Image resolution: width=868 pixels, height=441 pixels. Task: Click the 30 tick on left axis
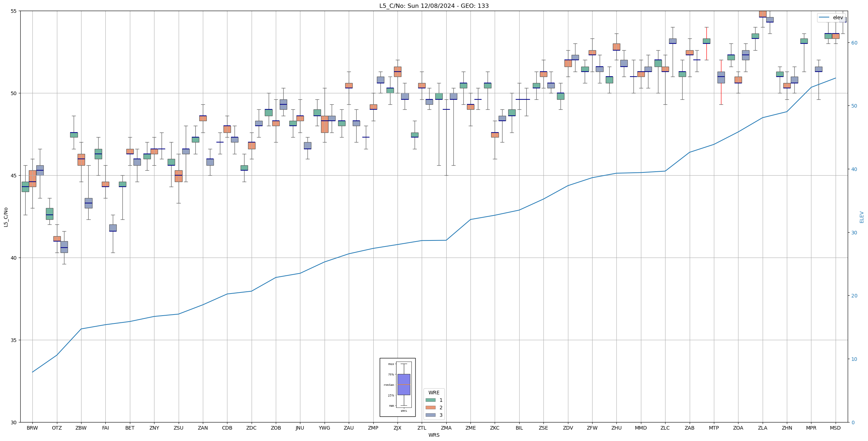click(14, 422)
